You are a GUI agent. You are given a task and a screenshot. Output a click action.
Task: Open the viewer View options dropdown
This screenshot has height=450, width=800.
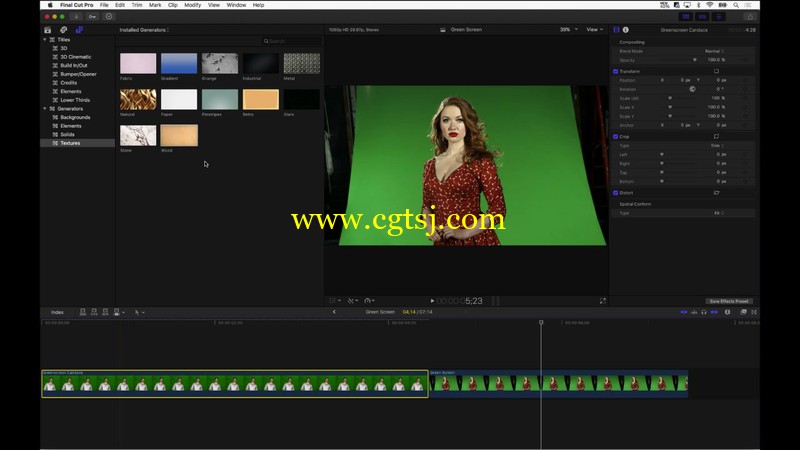click(x=594, y=30)
